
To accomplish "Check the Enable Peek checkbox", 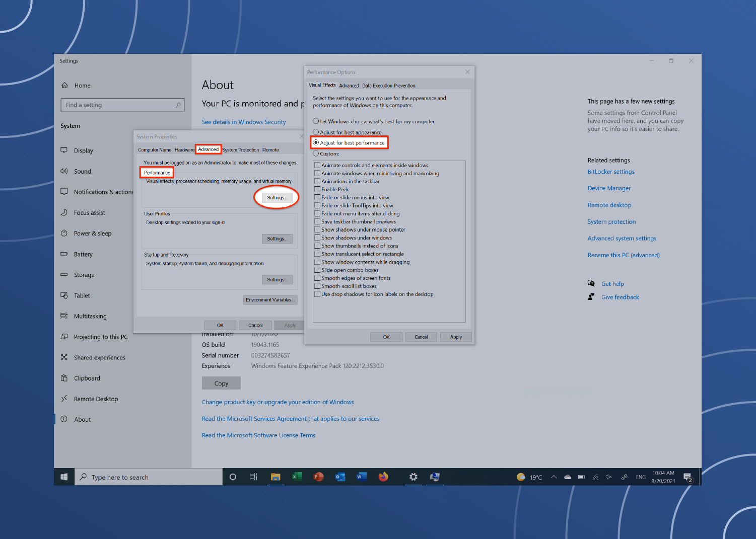I will click(318, 189).
